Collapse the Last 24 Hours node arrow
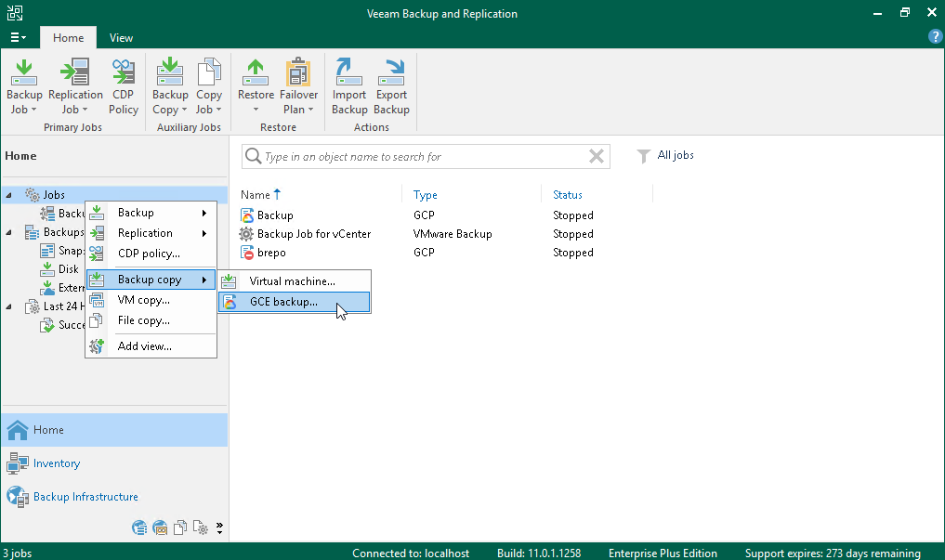Screen dimensions: 945x560 [x=8, y=306]
